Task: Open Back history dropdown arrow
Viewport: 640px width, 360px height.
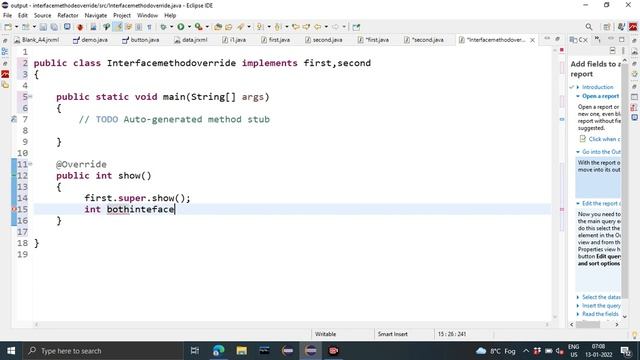Action: pos(326,27)
